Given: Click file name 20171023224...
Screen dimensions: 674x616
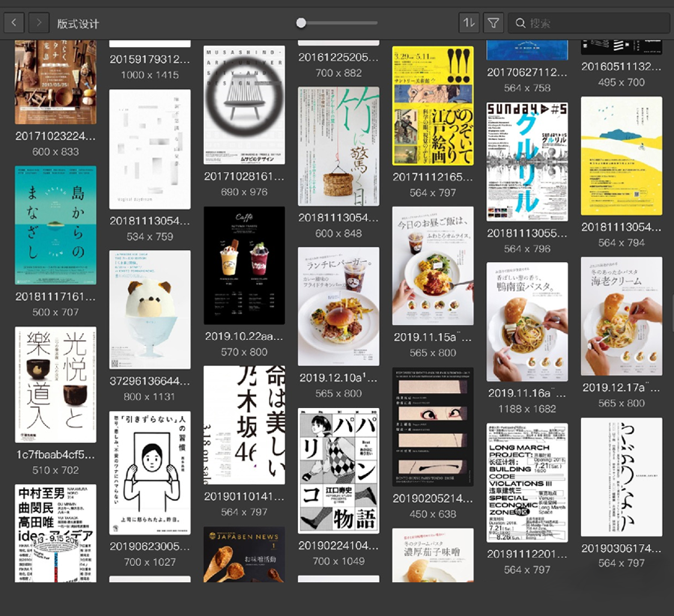Looking at the screenshot, I should pos(55,136).
